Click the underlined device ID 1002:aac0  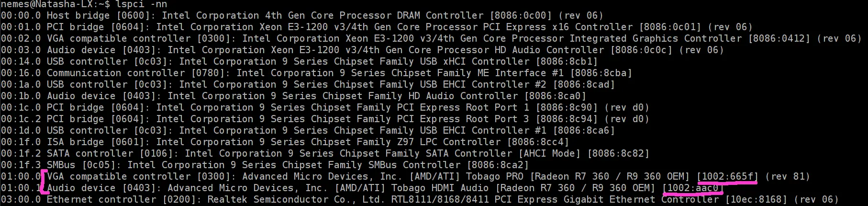pyautogui.click(x=692, y=188)
